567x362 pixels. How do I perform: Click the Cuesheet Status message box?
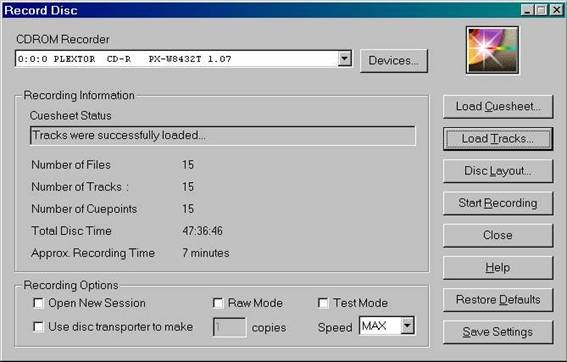[223, 136]
